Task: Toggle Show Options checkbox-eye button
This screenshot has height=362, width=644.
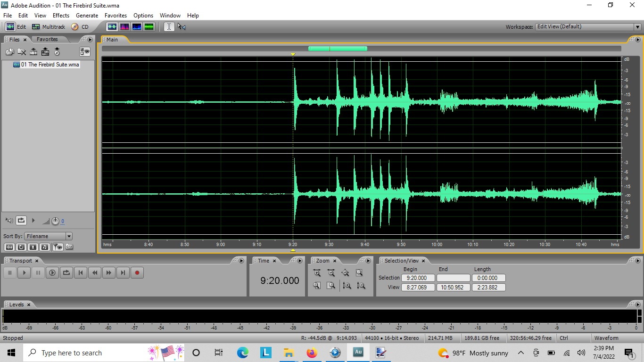Action: [85, 52]
